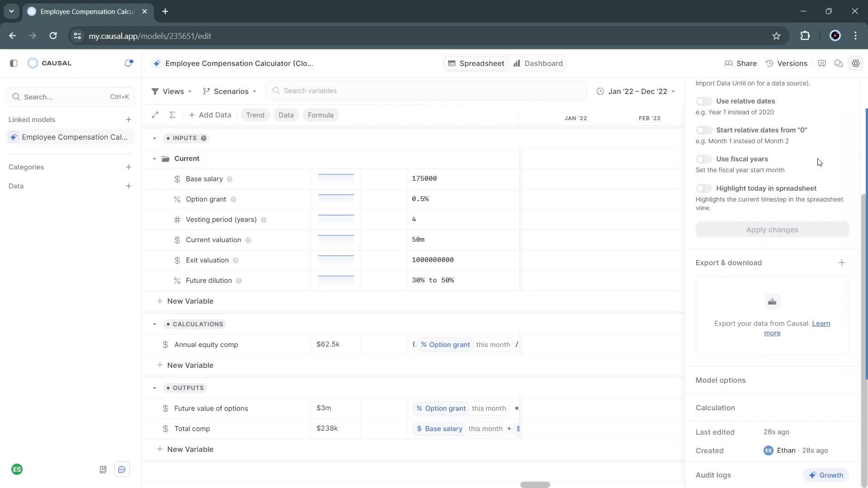Screen dimensions: 868x488
Task: Open the docs book icon at sidebar bottom
Action: tap(103, 469)
